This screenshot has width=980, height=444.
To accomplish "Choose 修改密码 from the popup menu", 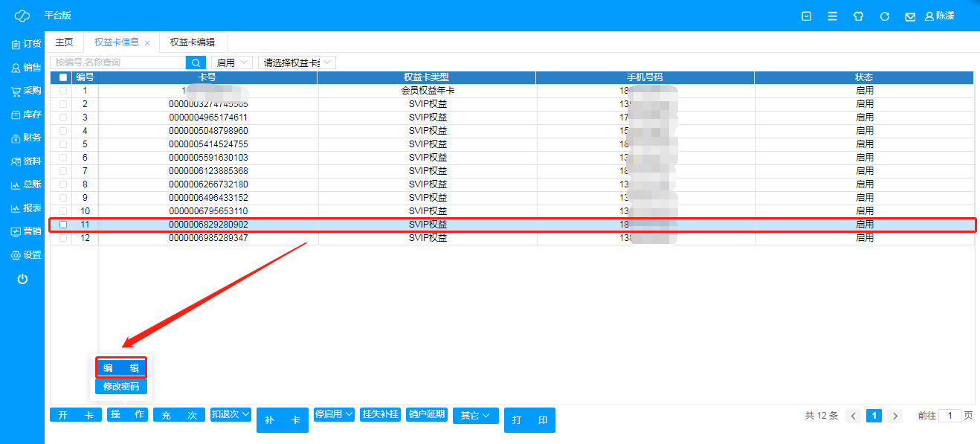I will tap(121, 387).
